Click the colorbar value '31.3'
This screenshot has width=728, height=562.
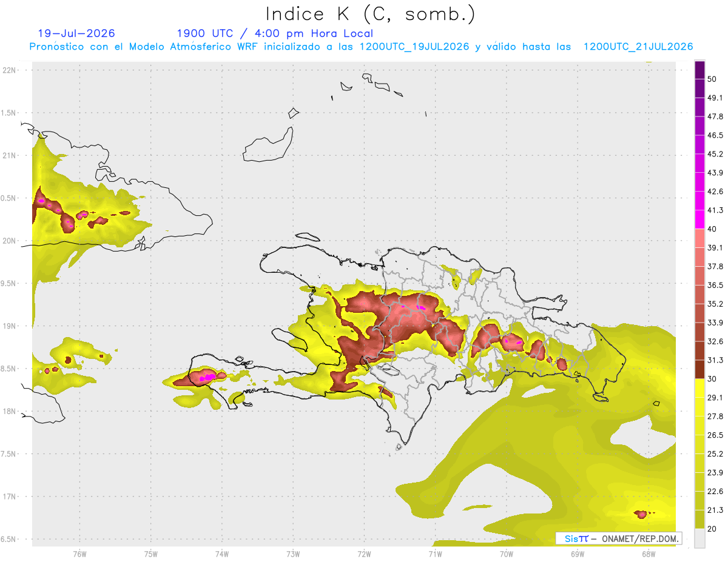pyautogui.click(x=715, y=361)
